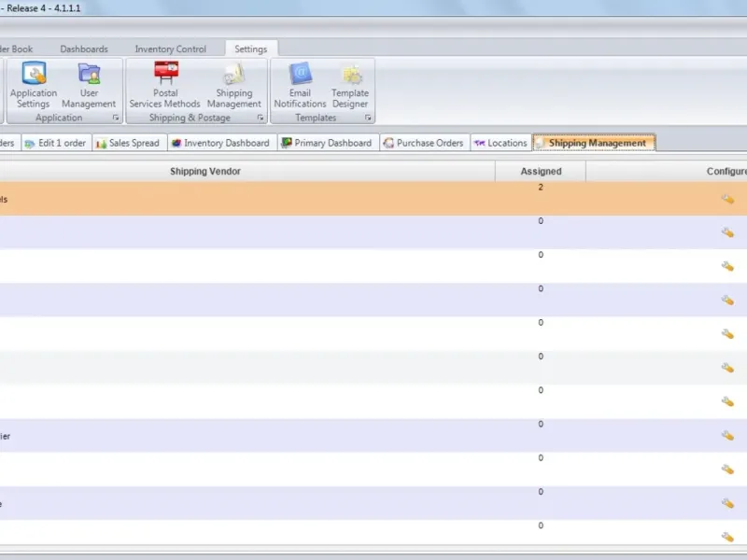This screenshot has width=747, height=560.
Task: Switch to the Inventory Control ribbon tab
Action: pyautogui.click(x=171, y=49)
